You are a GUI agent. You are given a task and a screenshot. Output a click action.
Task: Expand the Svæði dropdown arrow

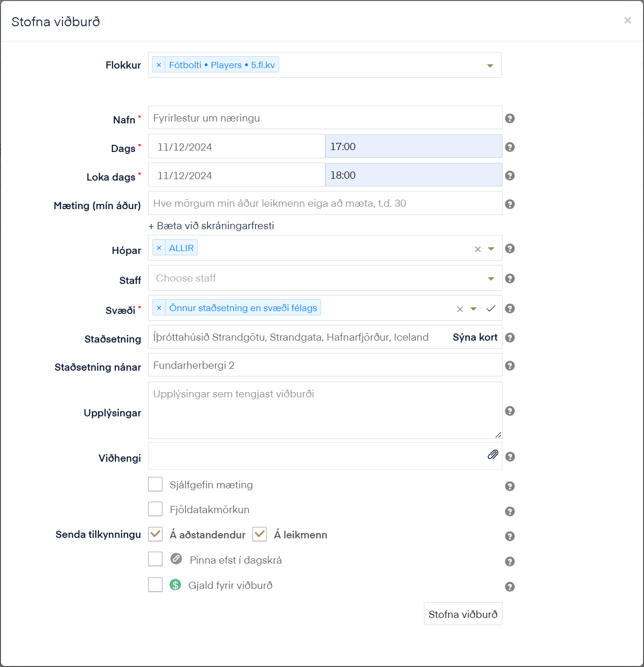point(473,309)
